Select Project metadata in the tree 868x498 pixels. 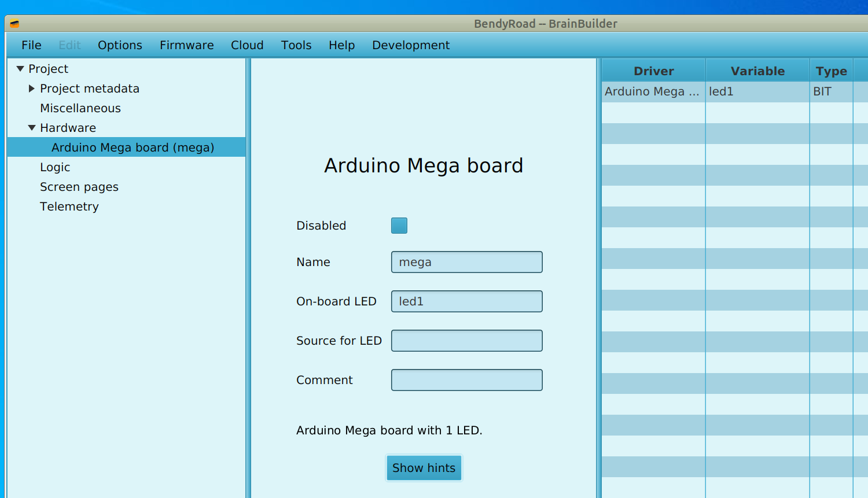coord(90,88)
